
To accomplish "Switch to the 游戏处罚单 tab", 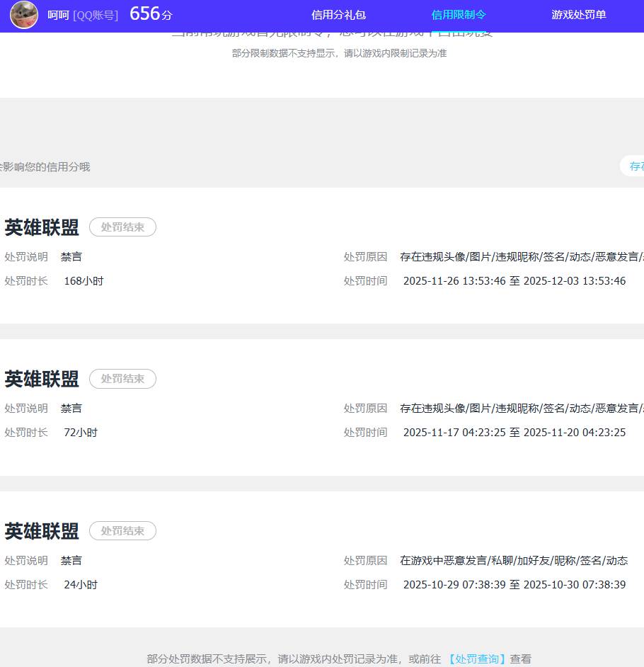I will click(x=578, y=15).
